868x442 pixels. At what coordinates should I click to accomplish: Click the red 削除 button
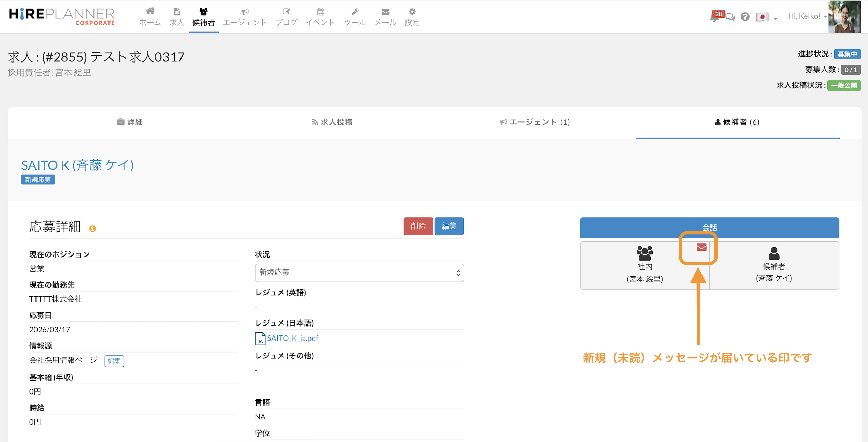click(x=418, y=226)
